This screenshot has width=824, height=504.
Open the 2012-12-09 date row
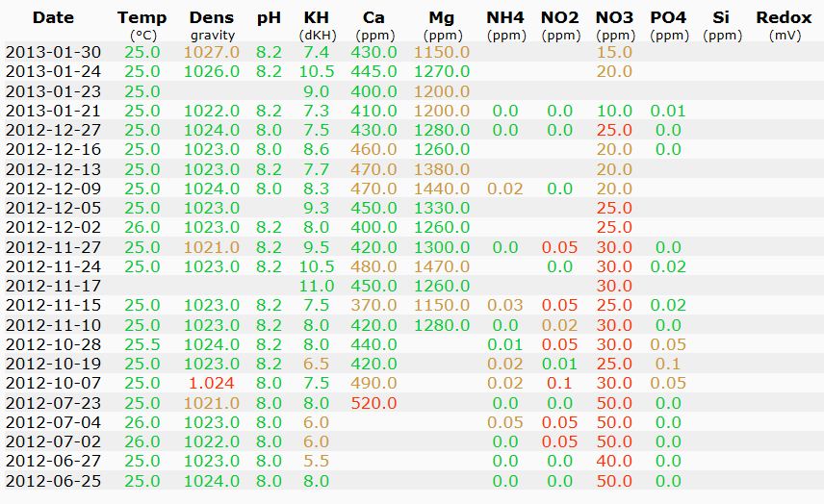[x=53, y=189]
